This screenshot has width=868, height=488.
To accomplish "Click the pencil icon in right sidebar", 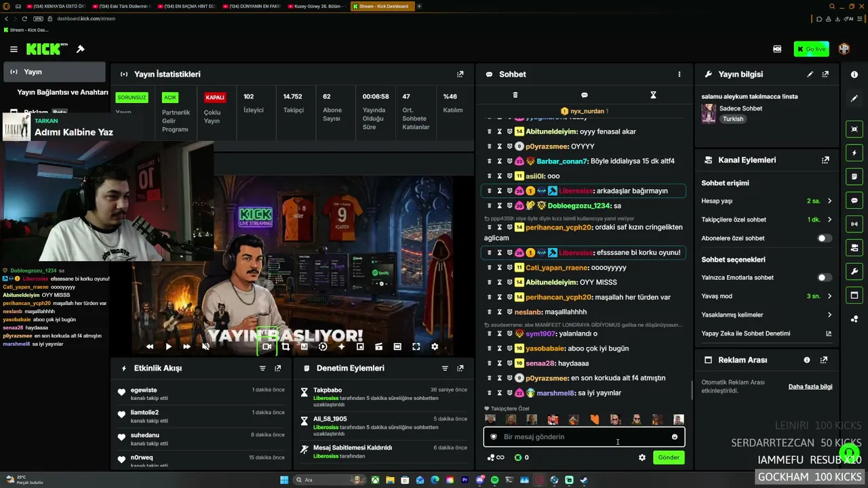I will (x=854, y=98).
